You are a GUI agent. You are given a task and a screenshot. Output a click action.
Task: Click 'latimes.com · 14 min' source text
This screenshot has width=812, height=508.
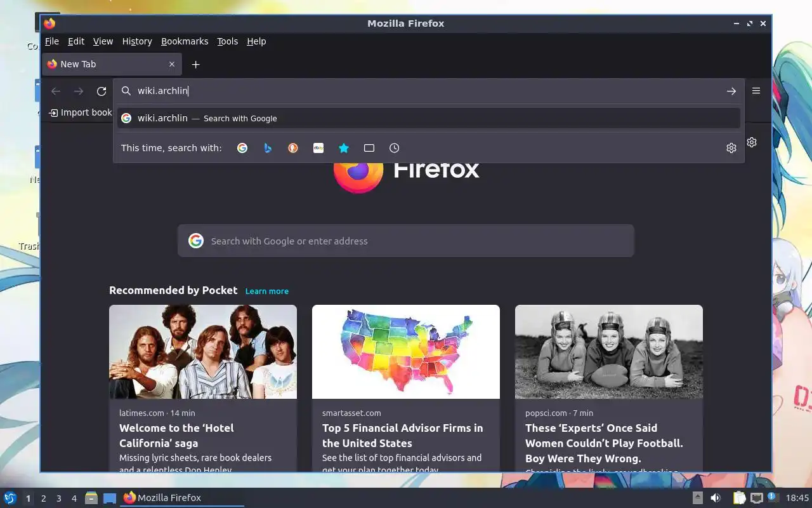click(x=157, y=413)
